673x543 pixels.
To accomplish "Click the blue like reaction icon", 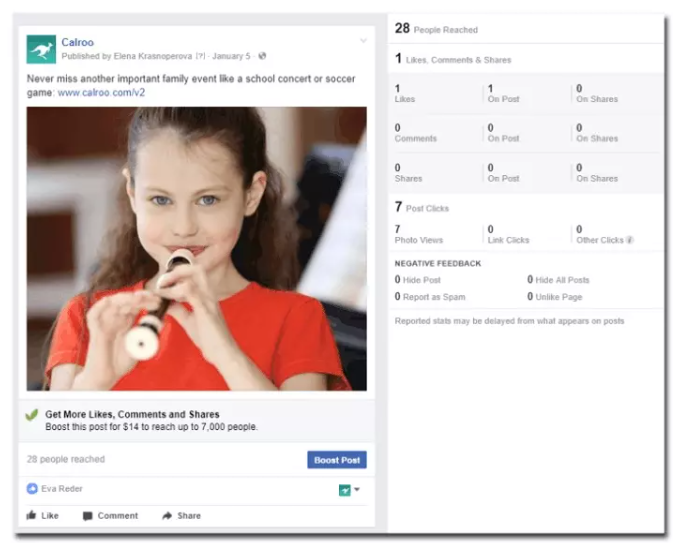I will [32, 489].
